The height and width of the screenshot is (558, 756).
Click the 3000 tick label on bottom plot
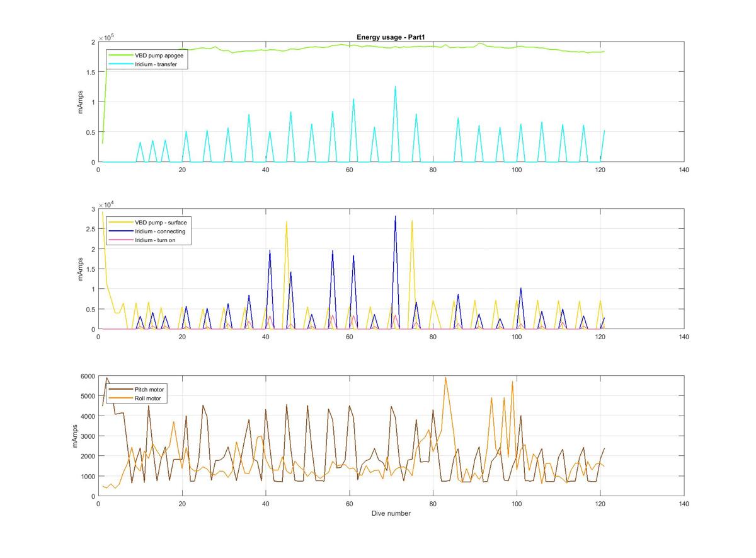[x=87, y=436]
